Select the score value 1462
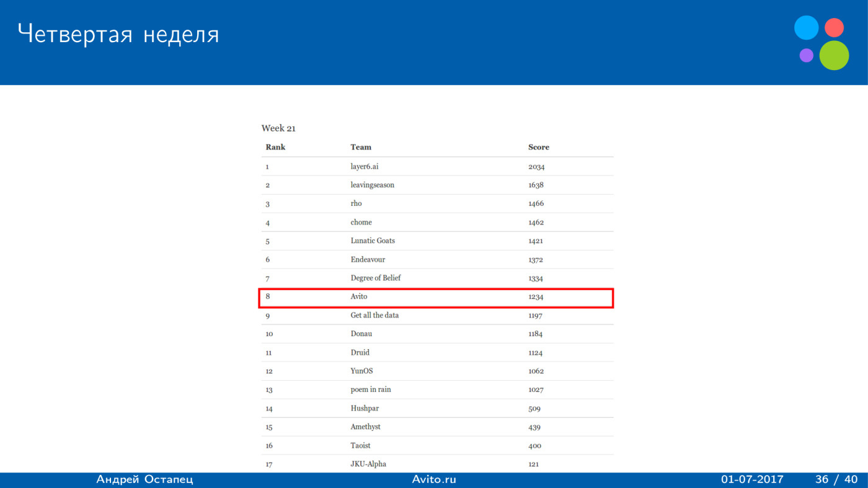The height and width of the screenshot is (488, 868). [536, 223]
